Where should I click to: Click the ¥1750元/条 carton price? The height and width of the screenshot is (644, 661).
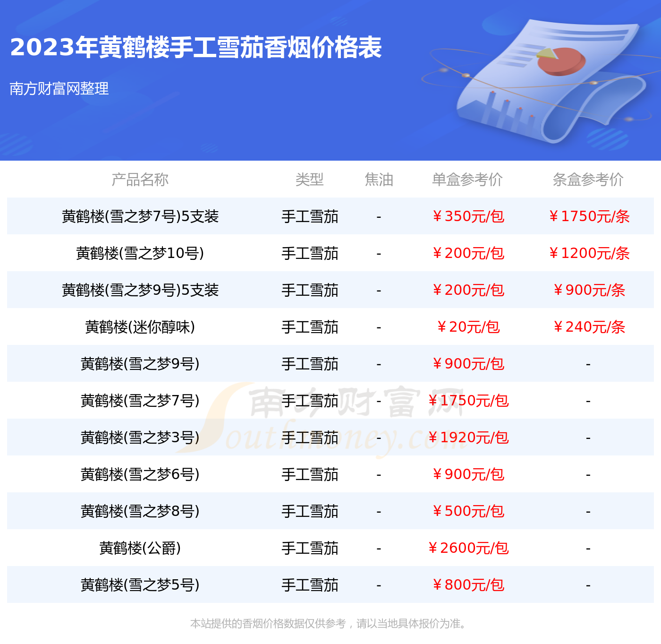[x=589, y=216]
